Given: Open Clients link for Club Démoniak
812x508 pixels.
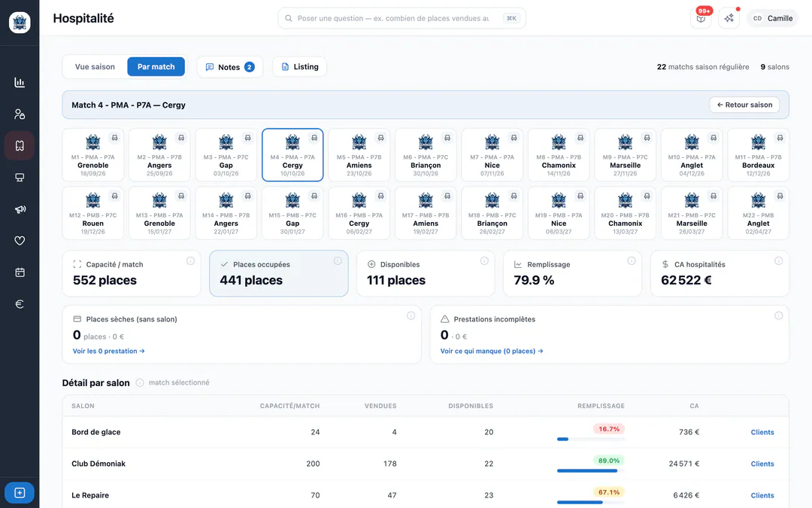Looking at the screenshot, I should (762, 464).
